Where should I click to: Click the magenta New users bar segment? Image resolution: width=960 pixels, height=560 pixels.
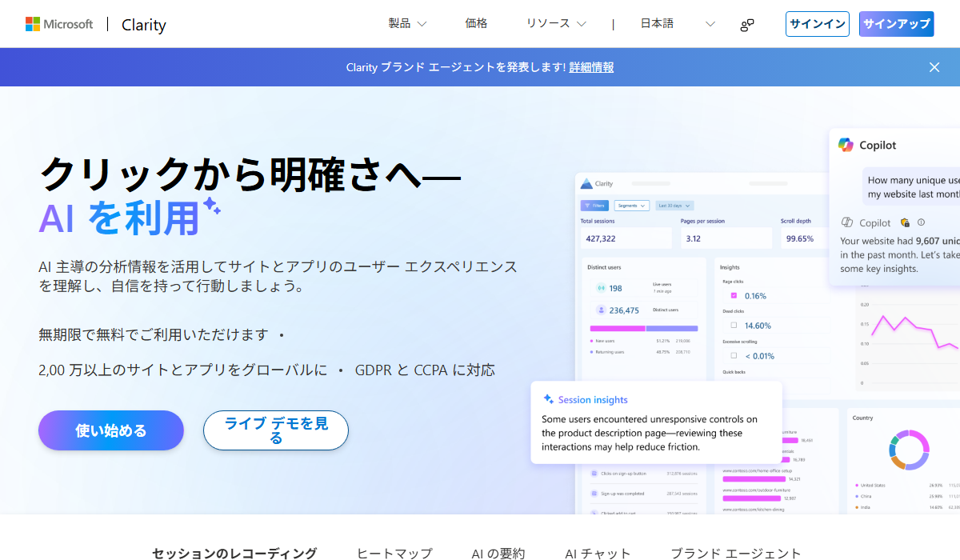(618, 328)
